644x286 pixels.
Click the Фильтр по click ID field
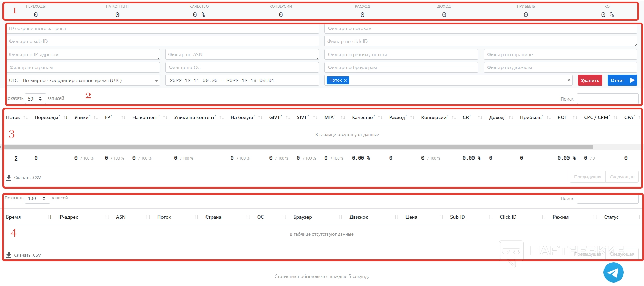click(480, 41)
